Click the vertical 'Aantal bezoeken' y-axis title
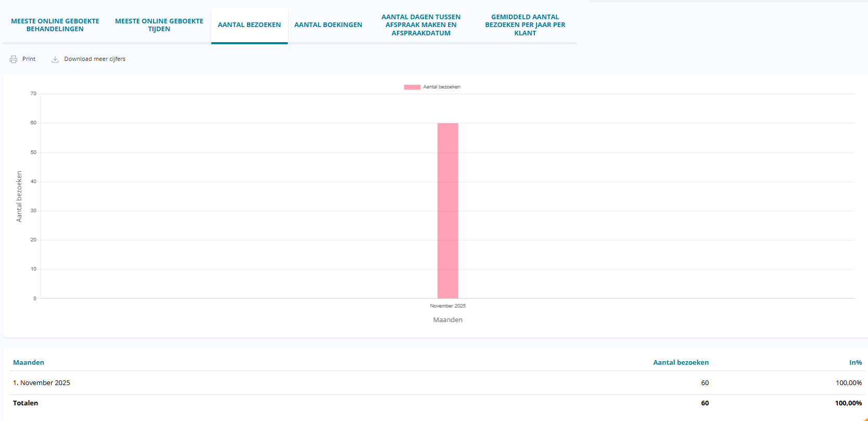Screen dimensions: 868x421 [19, 197]
